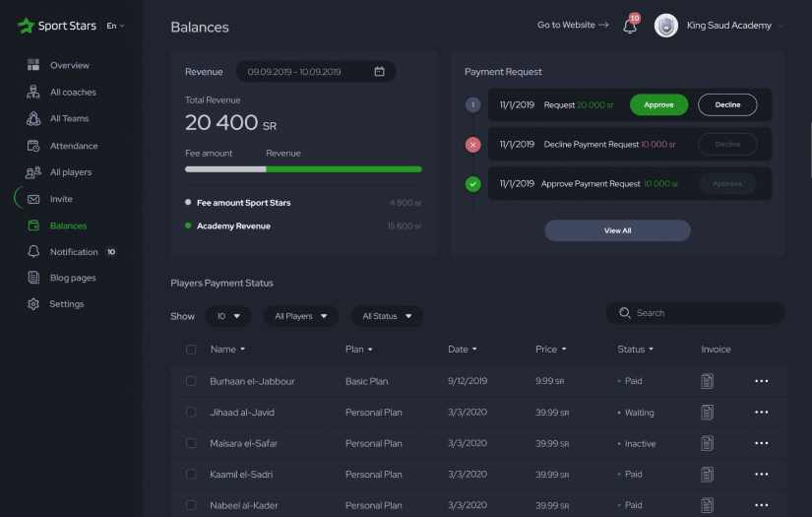Click the notification bell icon in header
812x517 pixels.
tap(630, 27)
